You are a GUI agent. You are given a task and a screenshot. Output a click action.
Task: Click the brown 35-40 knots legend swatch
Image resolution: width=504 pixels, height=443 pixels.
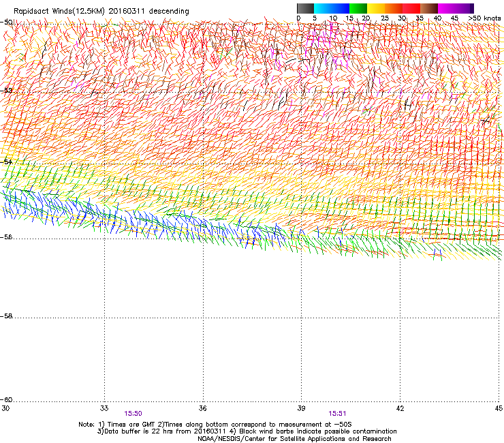point(429,8)
